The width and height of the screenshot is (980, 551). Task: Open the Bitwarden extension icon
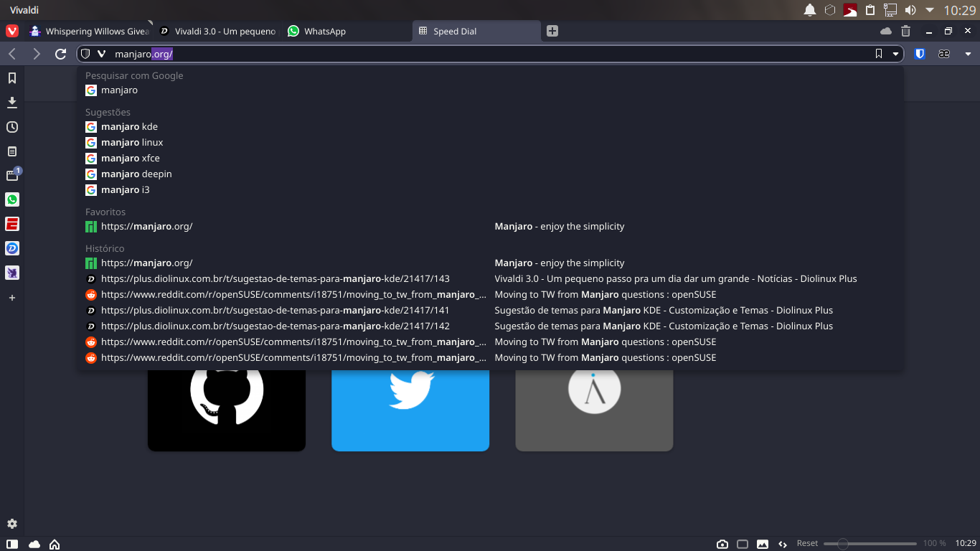[920, 54]
